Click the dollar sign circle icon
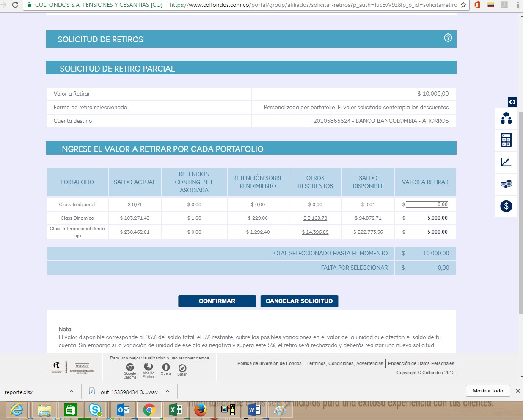The image size is (523, 420). click(x=506, y=206)
